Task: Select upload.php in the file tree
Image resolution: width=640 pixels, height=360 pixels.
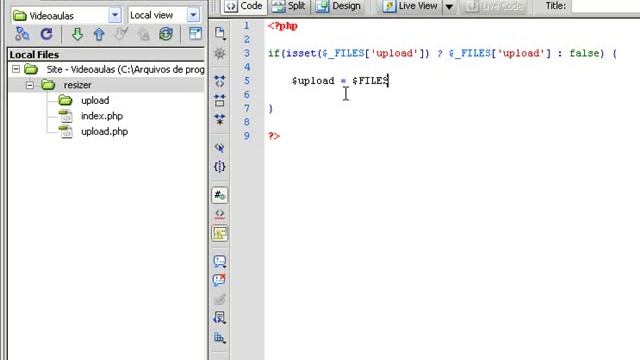Action: (104, 131)
